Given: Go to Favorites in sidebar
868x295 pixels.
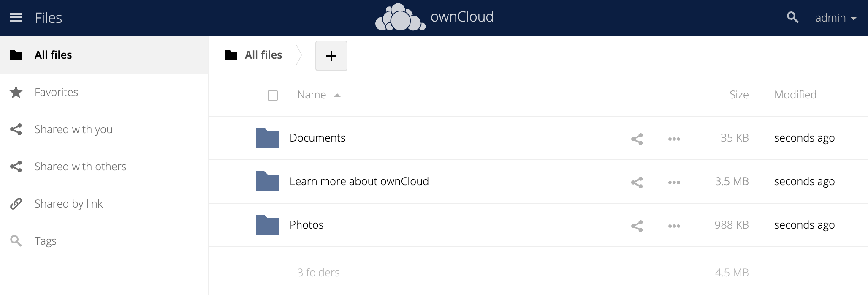Looking at the screenshot, I should [56, 92].
